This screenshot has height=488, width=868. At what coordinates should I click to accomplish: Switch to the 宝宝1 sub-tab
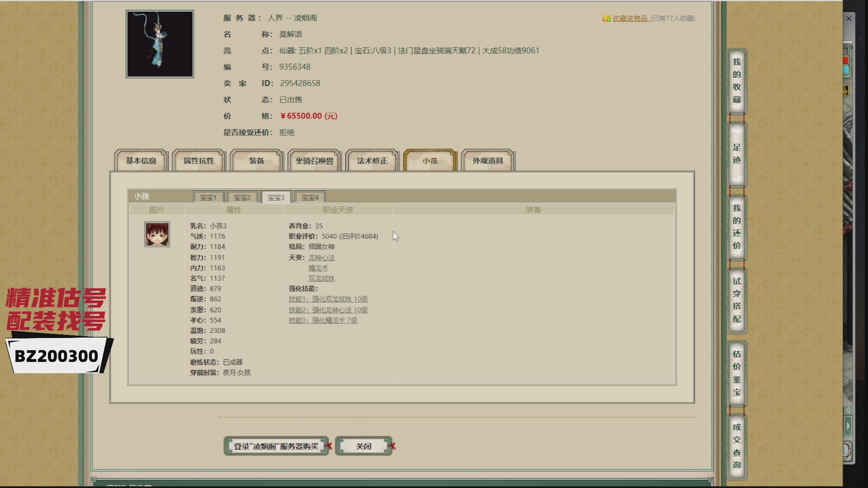[208, 197]
